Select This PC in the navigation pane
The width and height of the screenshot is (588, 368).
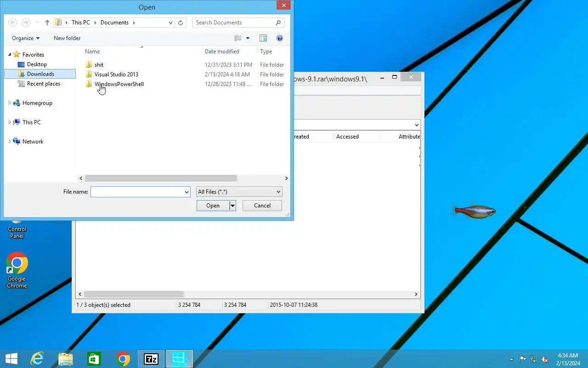click(31, 122)
